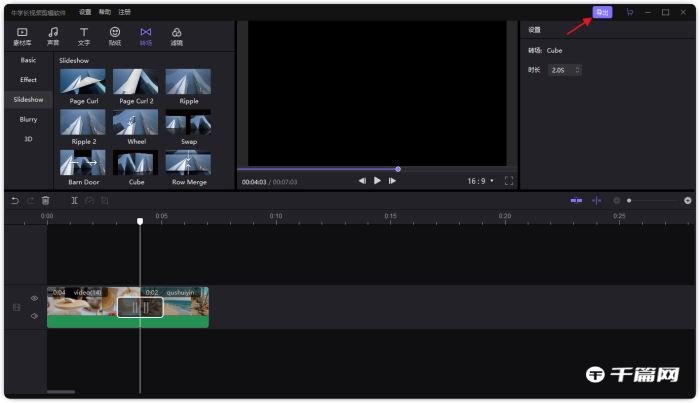Toggle video track visibility eye icon

pos(34,298)
